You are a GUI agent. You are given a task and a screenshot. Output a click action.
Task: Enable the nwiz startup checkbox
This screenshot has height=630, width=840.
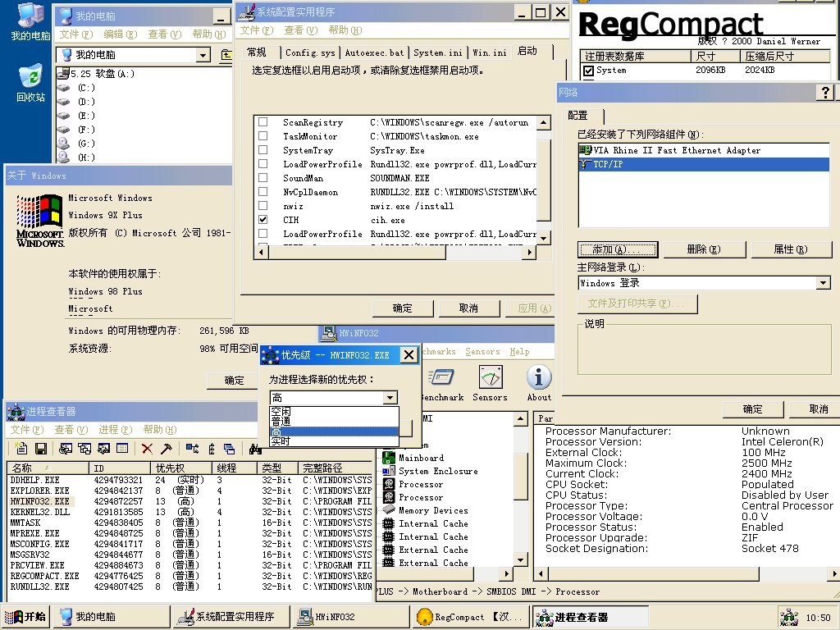[263, 206]
